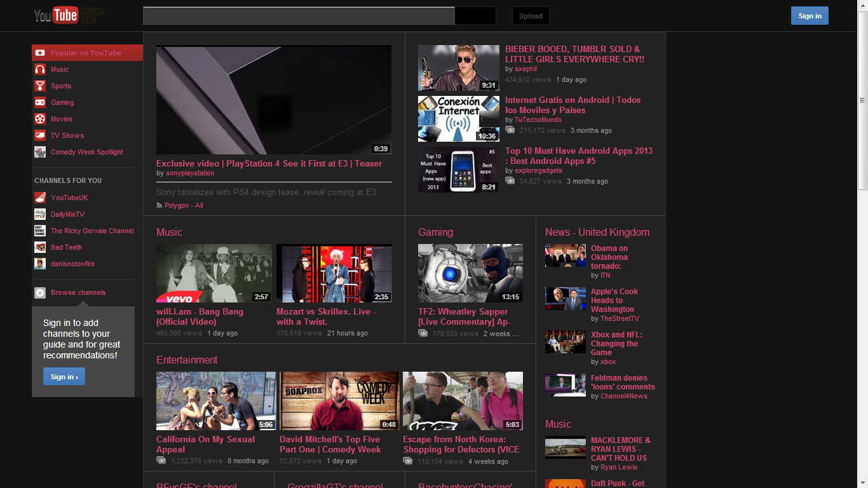Viewport: 868px width, 488px height.
Task: Open the Polygon - All feed link
Action: 184,205
